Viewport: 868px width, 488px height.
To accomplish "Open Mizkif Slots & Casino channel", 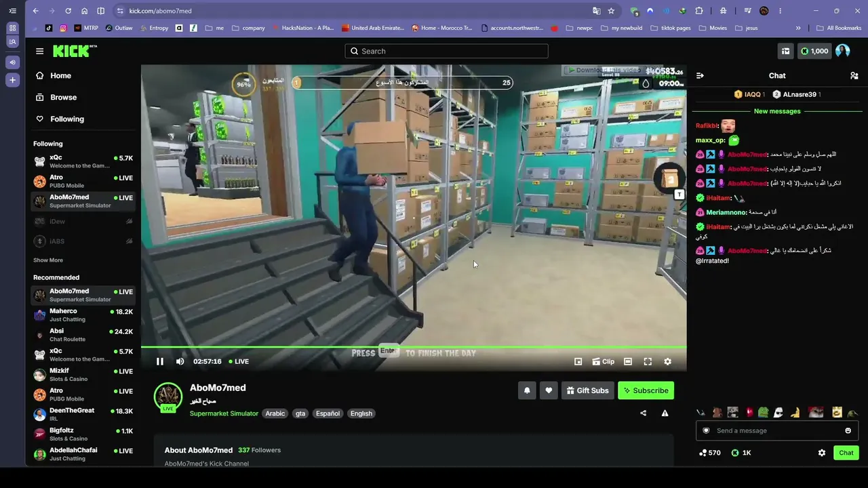I will 83,375.
